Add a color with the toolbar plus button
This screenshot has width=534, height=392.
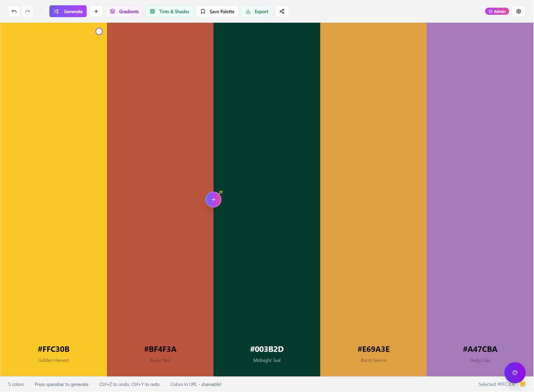tap(96, 11)
